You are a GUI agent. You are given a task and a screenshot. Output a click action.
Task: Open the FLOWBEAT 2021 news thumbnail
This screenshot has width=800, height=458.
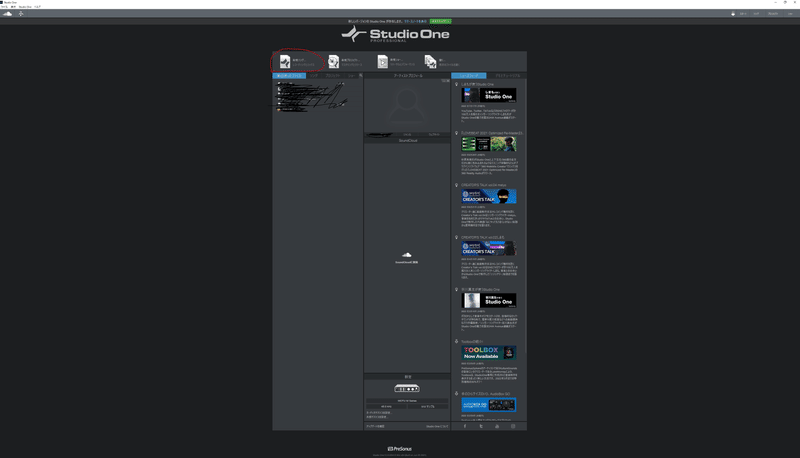[489, 144]
